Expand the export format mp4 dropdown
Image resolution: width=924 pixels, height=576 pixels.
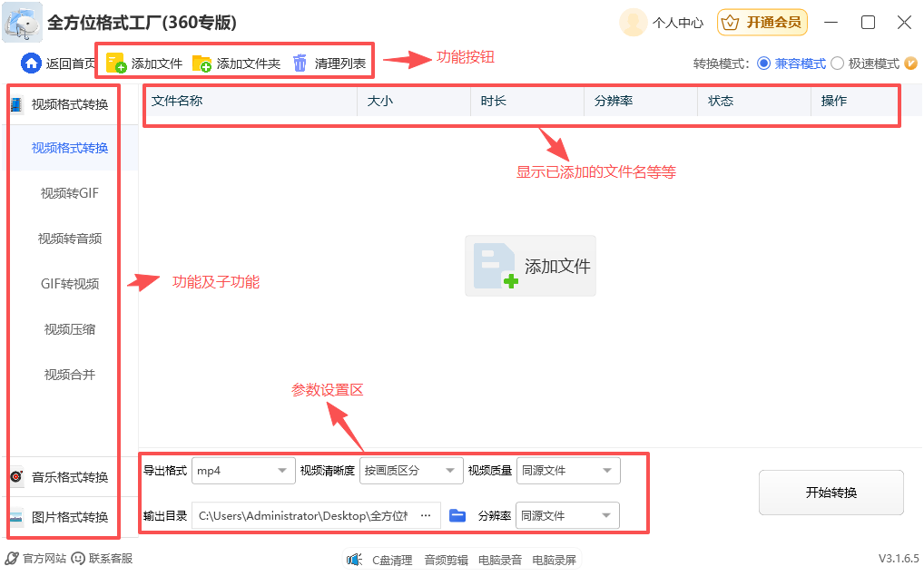click(243, 471)
